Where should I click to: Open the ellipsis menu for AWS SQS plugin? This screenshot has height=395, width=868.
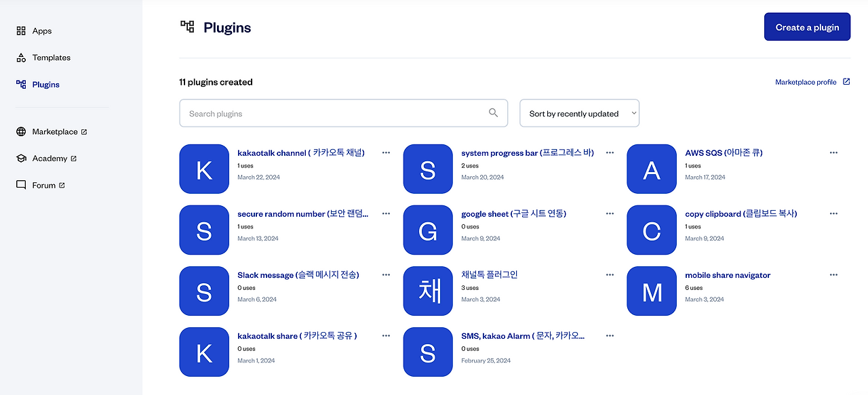(x=833, y=152)
